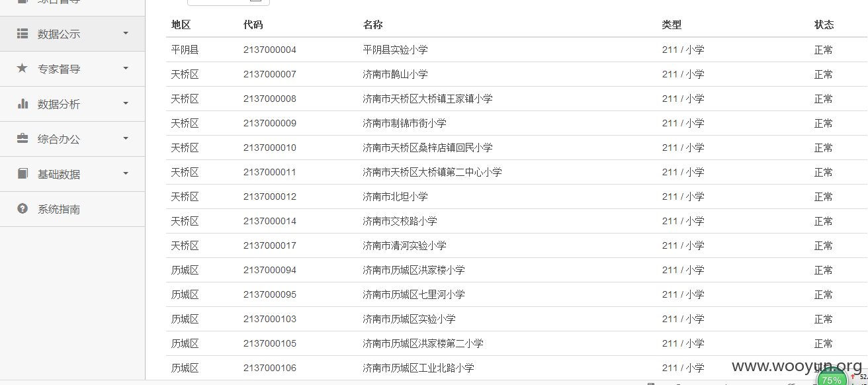Screen dimensions: 868x385
Task: Select code 2137000103 in the table
Action: (270, 319)
